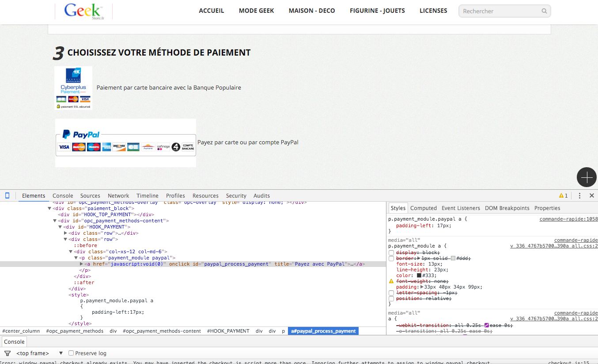The width and height of the screenshot is (598, 364).
Task: Select the PayPal payment method image
Action: (x=126, y=143)
